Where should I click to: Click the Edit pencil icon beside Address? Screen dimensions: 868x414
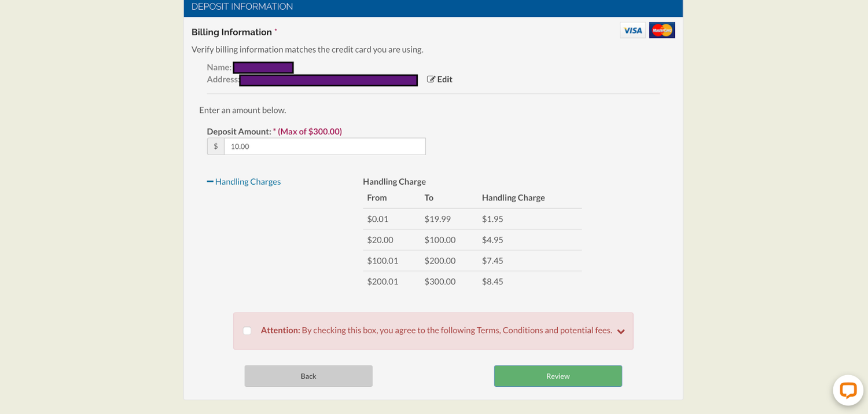pos(429,79)
